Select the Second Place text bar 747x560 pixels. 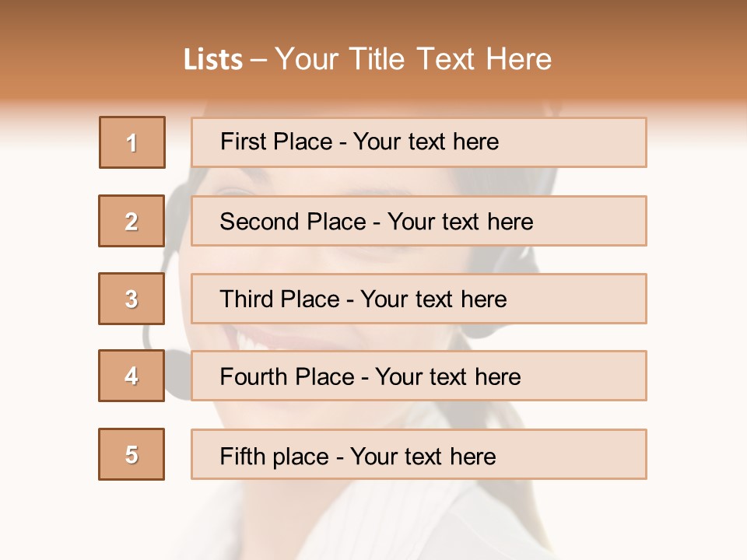click(419, 221)
